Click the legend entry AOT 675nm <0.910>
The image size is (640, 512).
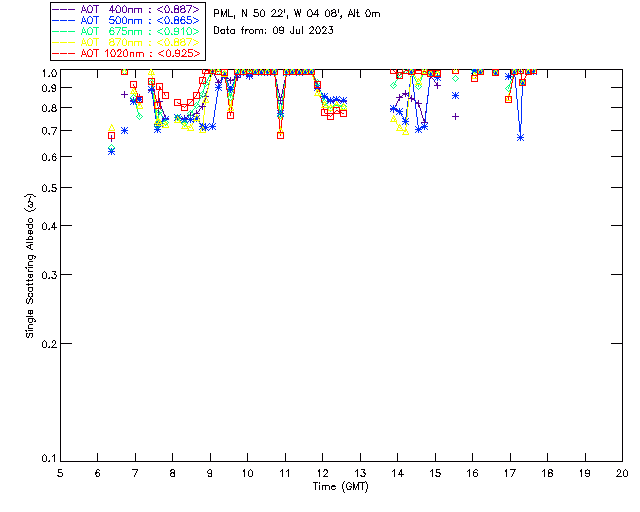(127, 31)
